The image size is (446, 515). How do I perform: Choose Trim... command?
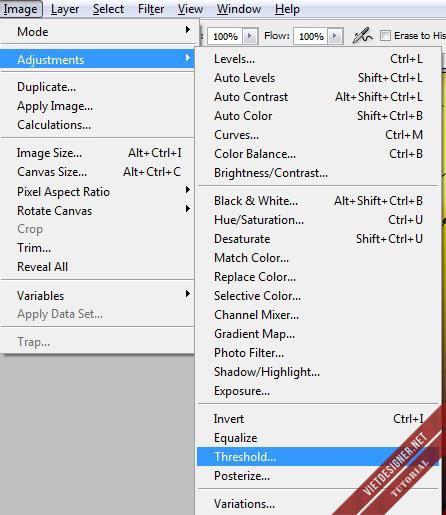pyautogui.click(x=97, y=248)
